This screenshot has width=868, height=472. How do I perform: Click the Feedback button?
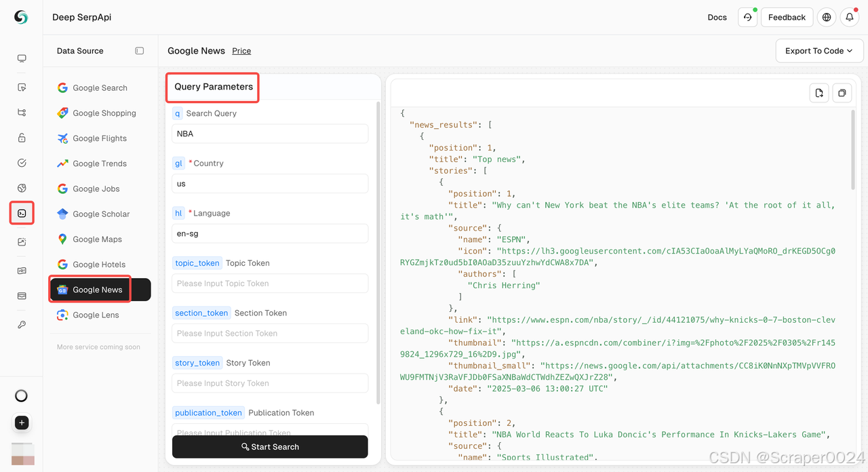tap(787, 18)
